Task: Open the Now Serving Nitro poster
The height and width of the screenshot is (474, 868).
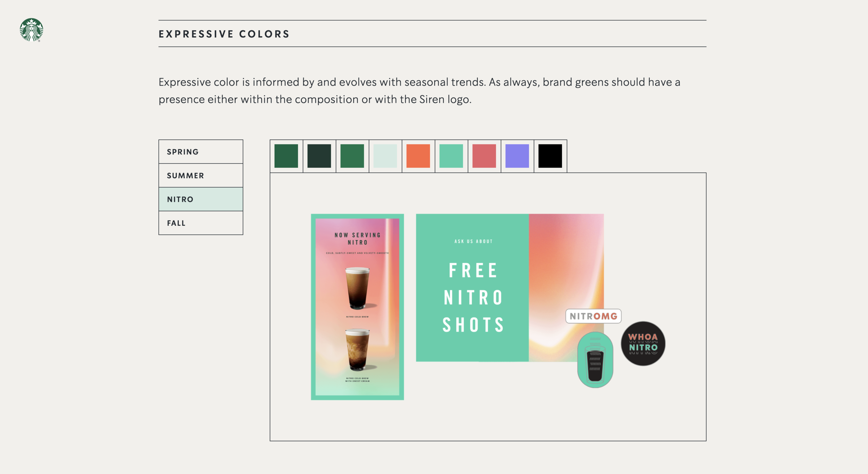Action: 357,307
